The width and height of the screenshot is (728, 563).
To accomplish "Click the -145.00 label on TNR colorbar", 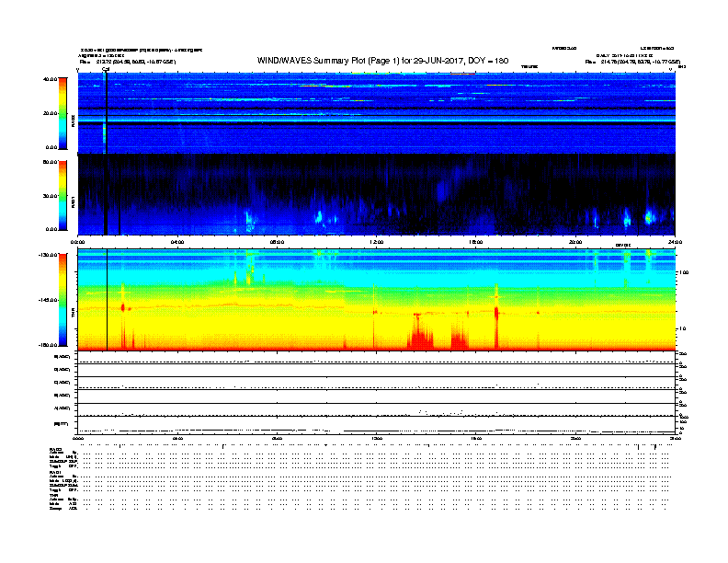I will point(48,300).
